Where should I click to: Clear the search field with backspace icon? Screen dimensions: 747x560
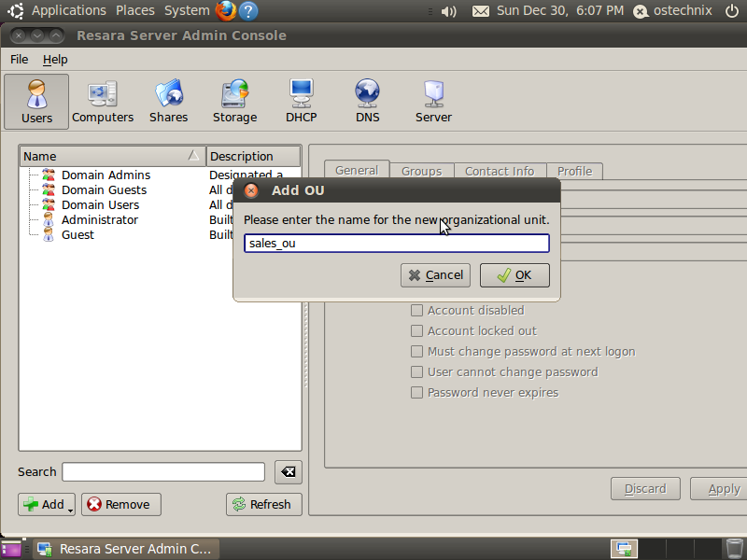click(x=289, y=472)
